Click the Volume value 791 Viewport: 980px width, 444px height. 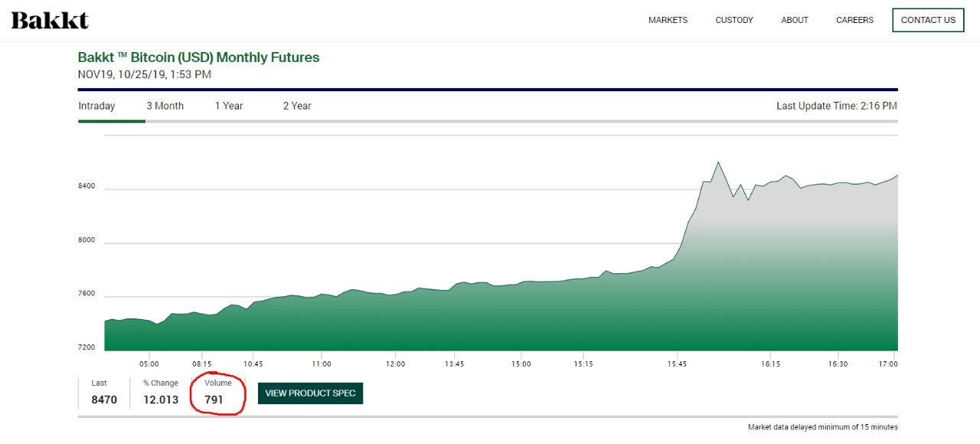pyautogui.click(x=214, y=400)
